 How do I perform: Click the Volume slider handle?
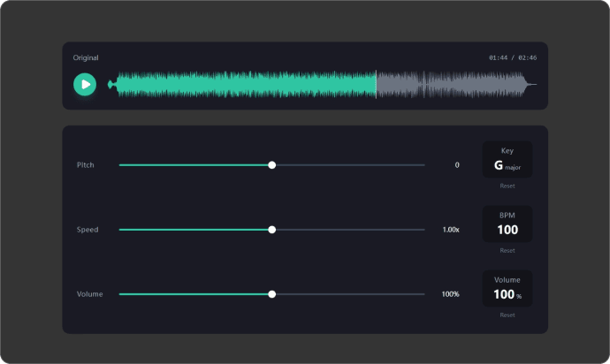click(272, 294)
